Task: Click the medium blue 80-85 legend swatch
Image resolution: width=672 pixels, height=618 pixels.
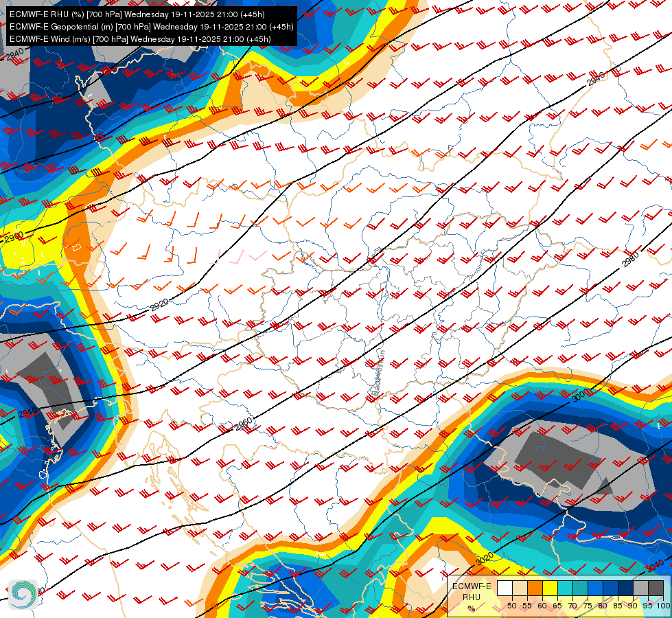Action: pyautogui.click(x=610, y=588)
